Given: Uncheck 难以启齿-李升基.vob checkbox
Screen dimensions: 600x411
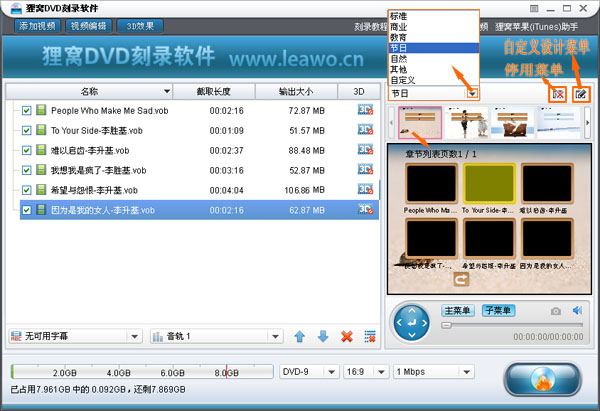Looking at the screenshot, I should [x=26, y=150].
